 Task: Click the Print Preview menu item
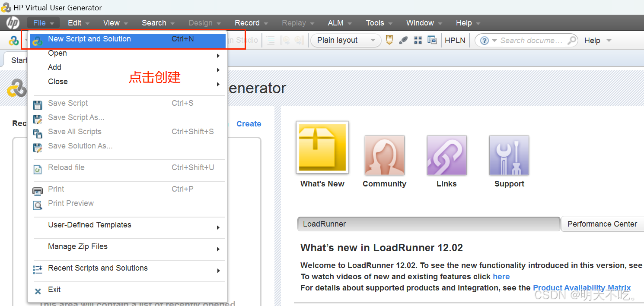click(x=128, y=204)
